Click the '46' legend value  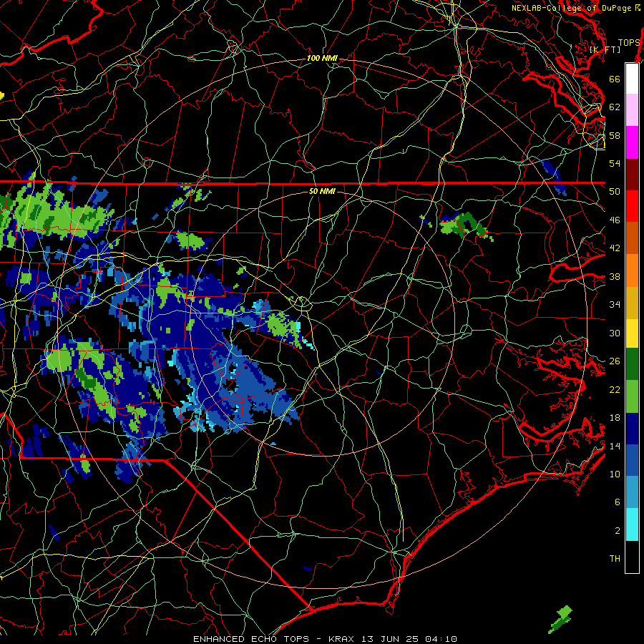coord(615,220)
